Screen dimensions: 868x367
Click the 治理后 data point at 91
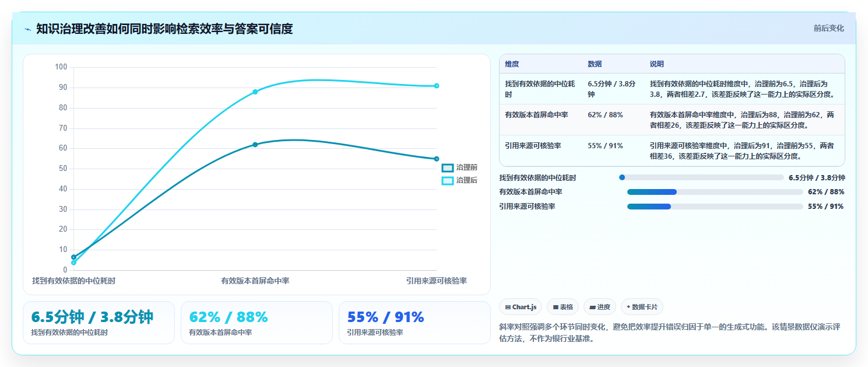(437, 86)
